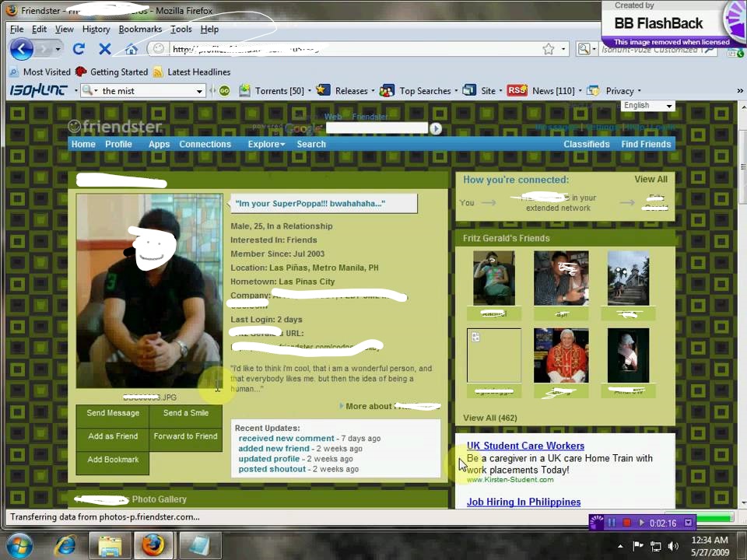Open Windows Explorer folder on taskbar
This screenshot has height=560, width=747.
point(110,546)
